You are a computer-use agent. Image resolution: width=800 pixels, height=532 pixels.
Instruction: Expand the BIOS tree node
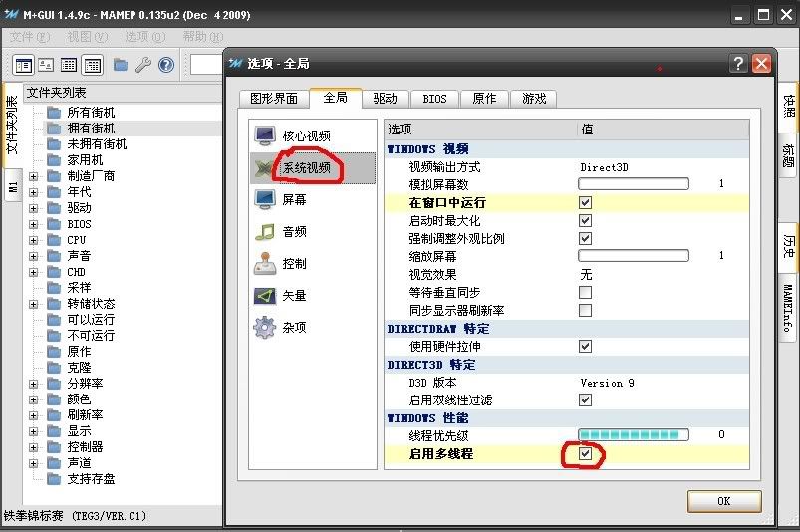click(x=33, y=224)
